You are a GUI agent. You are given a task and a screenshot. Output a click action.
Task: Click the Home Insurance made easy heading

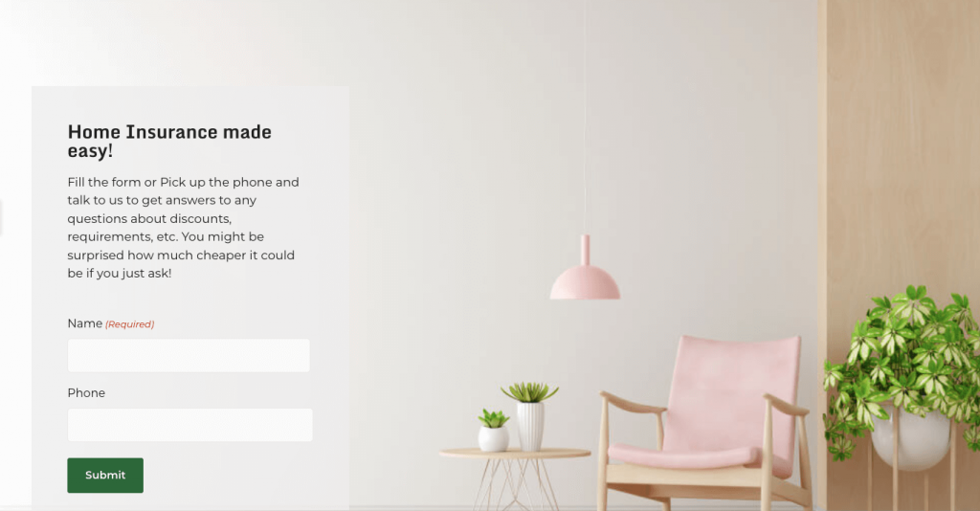click(169, 142)
